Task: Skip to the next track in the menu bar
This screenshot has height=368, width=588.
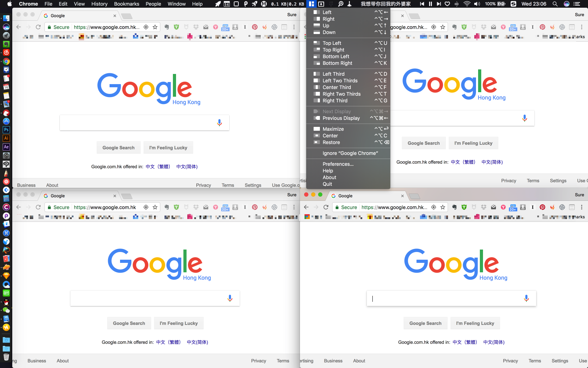Action: coord(439,4)
